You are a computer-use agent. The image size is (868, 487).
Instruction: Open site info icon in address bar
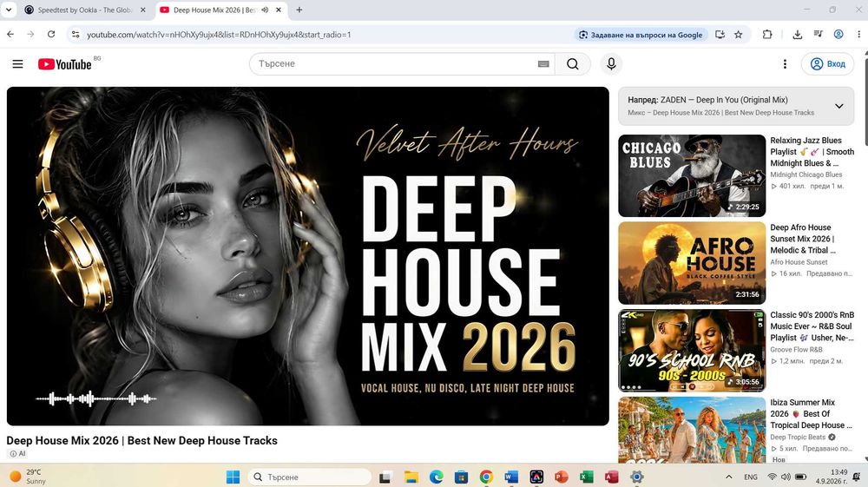(x=76, y=35)
